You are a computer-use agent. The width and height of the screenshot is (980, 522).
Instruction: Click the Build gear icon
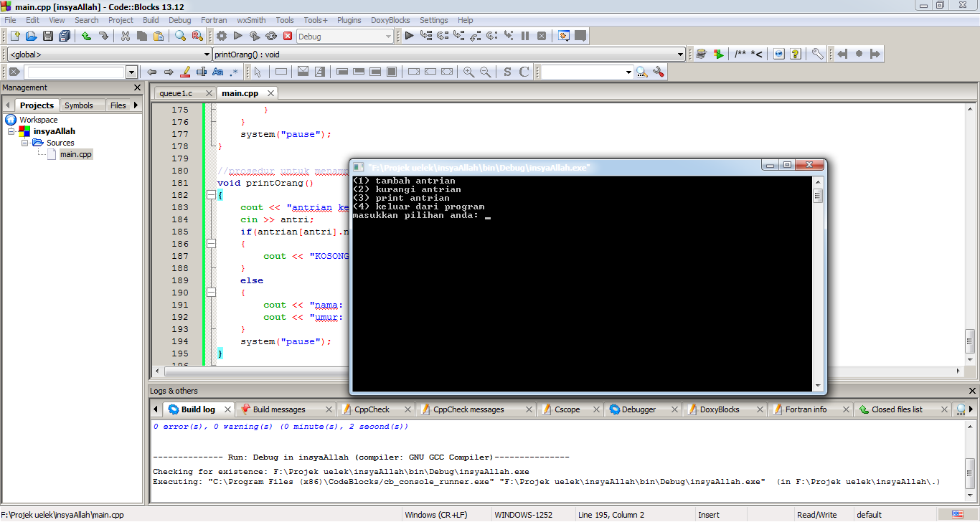[x=222, y=36]
